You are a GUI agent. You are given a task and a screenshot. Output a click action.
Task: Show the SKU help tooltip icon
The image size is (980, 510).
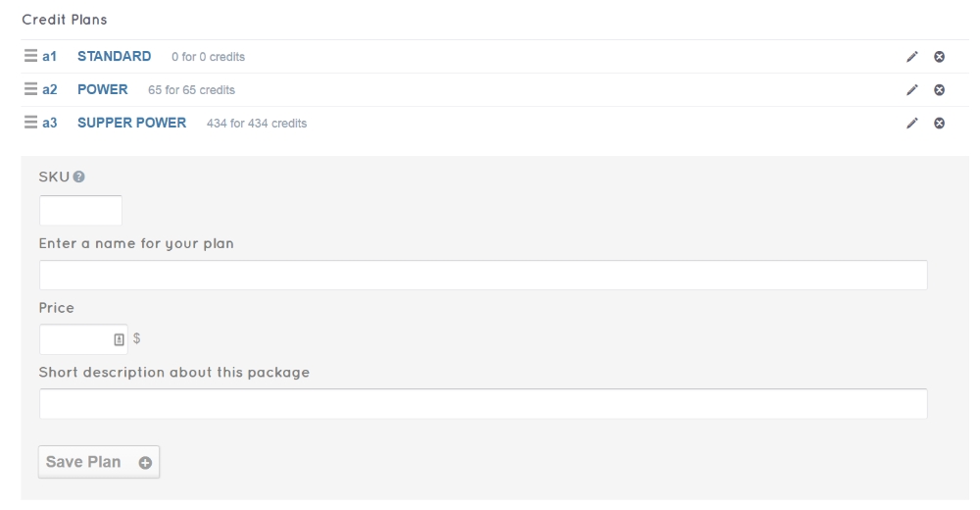point(78,177)
